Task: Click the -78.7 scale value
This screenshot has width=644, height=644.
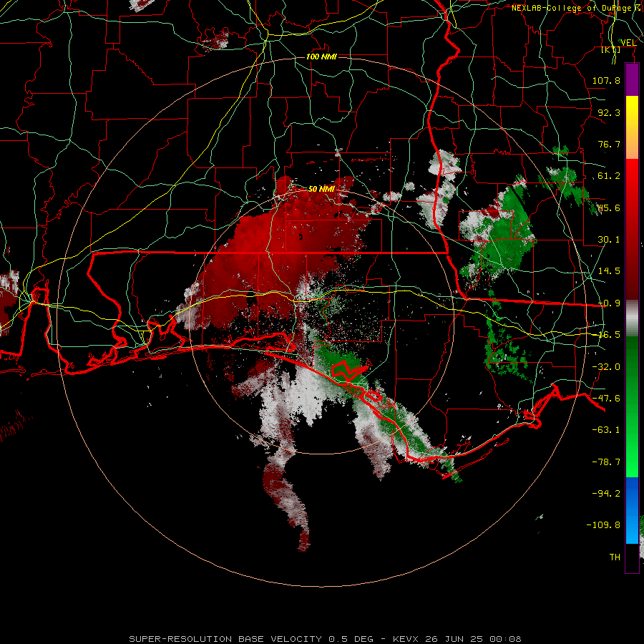Action: [606, 462]
